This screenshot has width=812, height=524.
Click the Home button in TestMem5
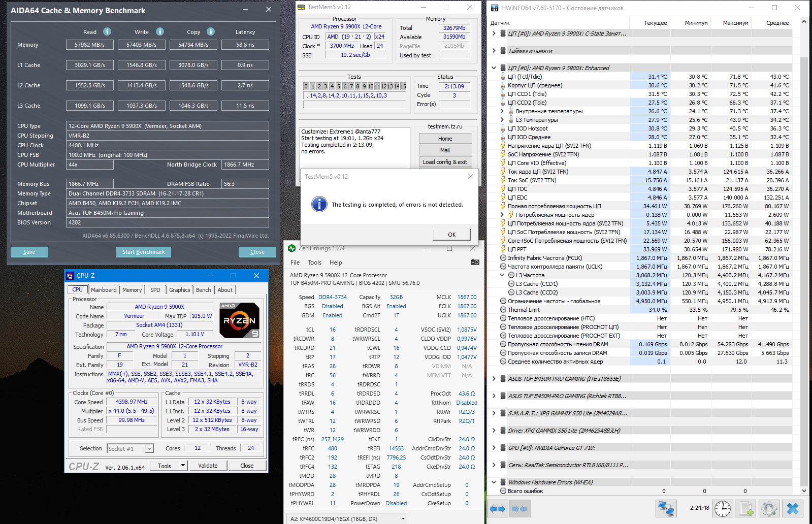pos(445,139)
